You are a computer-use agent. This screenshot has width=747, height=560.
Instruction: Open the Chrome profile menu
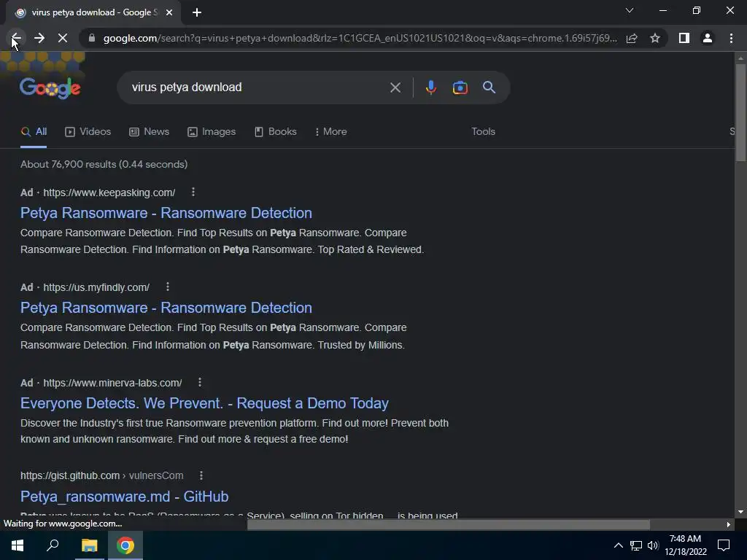click(708, 38)
